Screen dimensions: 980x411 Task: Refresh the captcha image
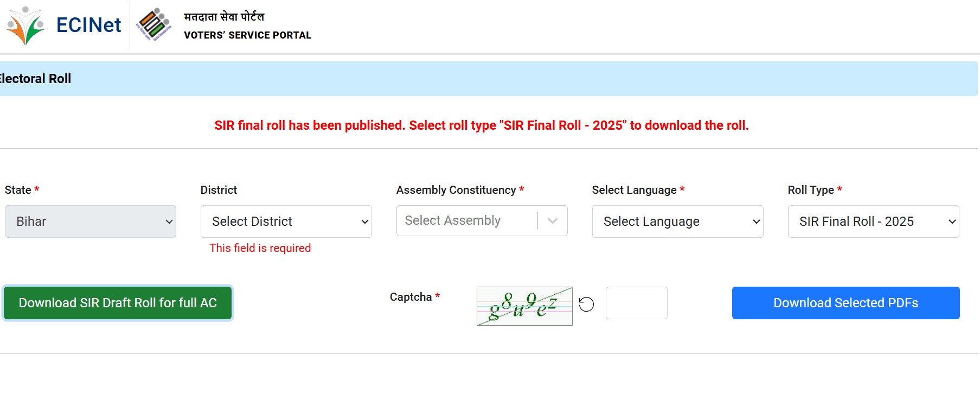[586, 304]
